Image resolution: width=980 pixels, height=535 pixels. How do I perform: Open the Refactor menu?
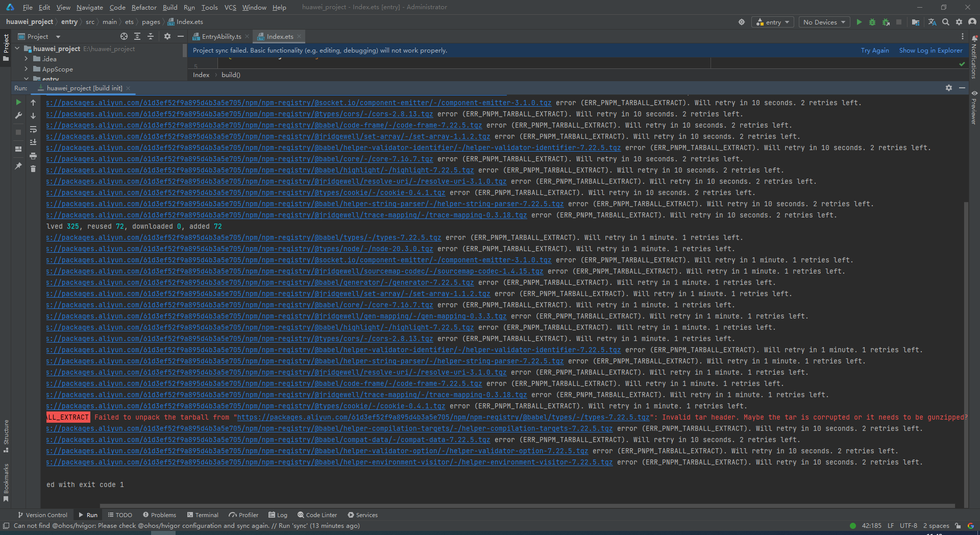[144, 7]
